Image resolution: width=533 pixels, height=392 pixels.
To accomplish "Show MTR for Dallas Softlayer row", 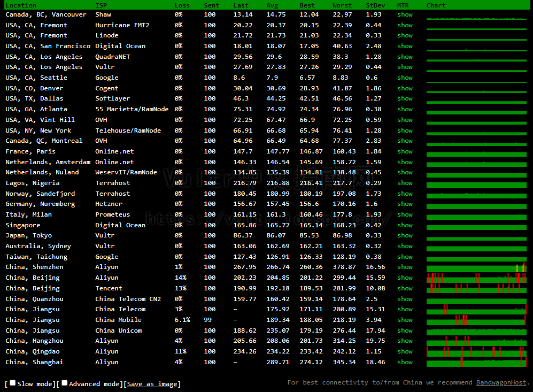I will pos(405,98).
